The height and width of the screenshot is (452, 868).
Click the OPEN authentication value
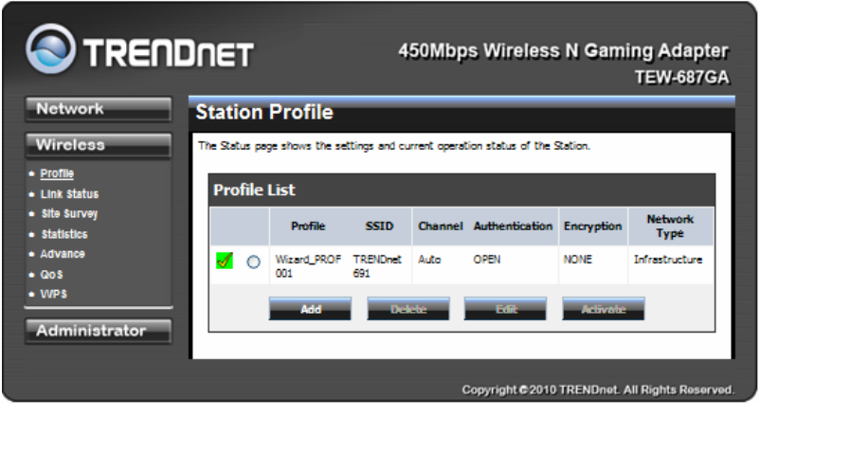tap(486, 260)
